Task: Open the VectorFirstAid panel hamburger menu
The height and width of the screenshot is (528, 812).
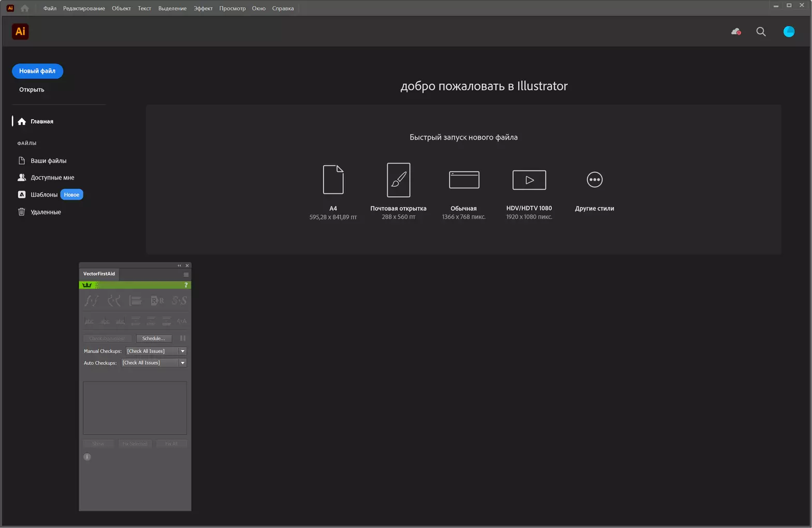Action: click(186, 274)
